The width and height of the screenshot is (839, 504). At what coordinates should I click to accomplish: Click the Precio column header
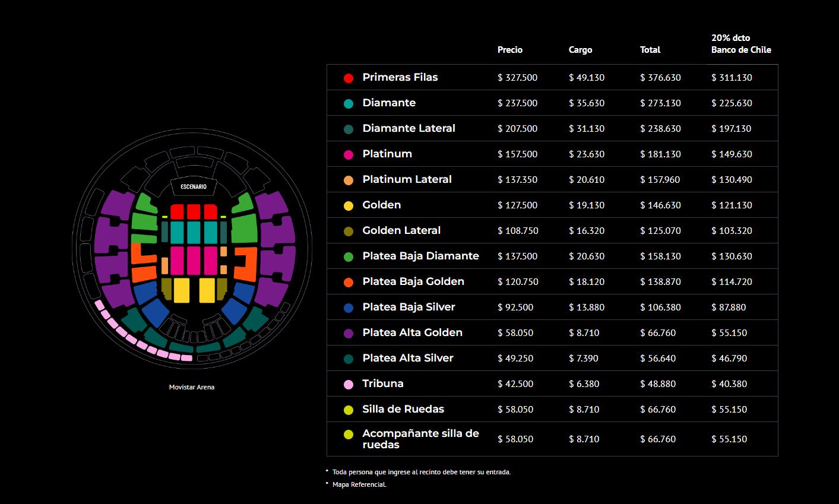pos(510,50)
